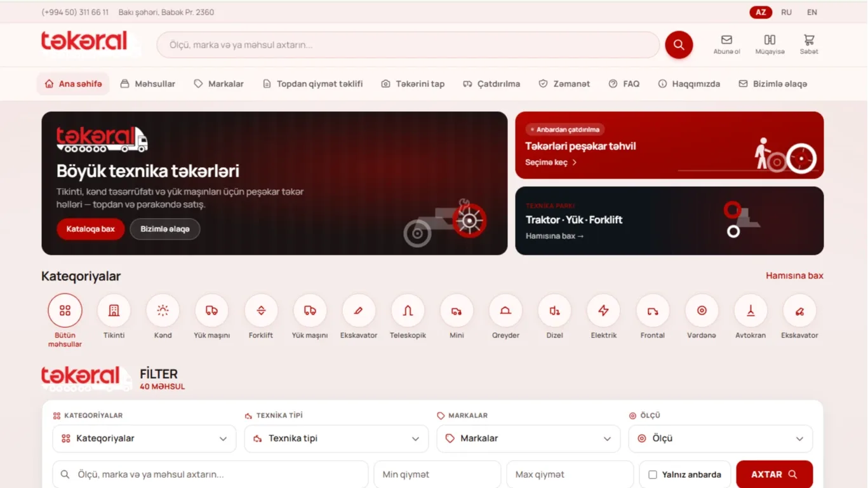The image size is (868, 488).
Task: Switch language to AZ
Action: pos(761,12)
